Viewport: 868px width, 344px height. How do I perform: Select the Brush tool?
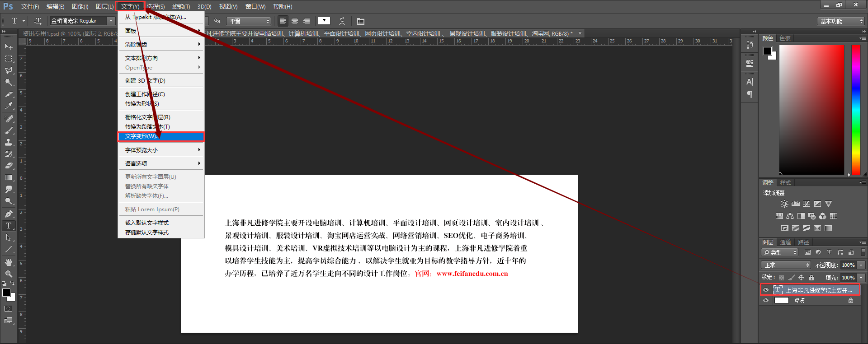click(x=9, y=130)
